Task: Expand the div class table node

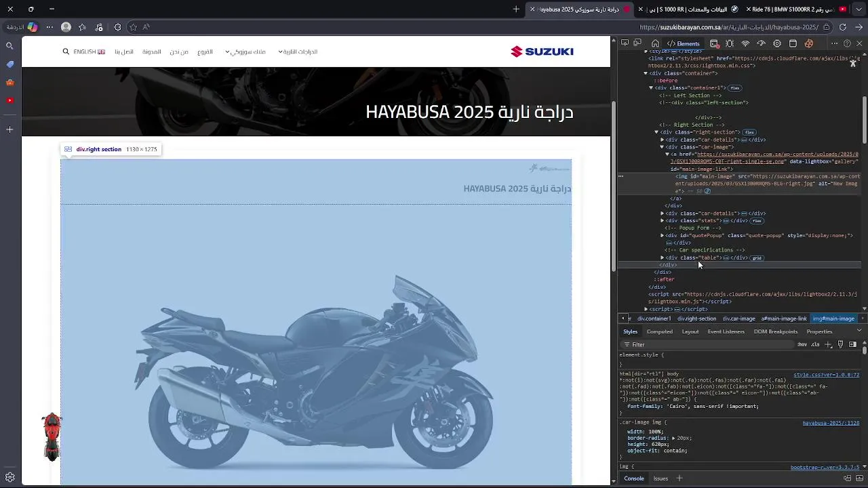Action: pyautogui.click(x=662, y=258)
